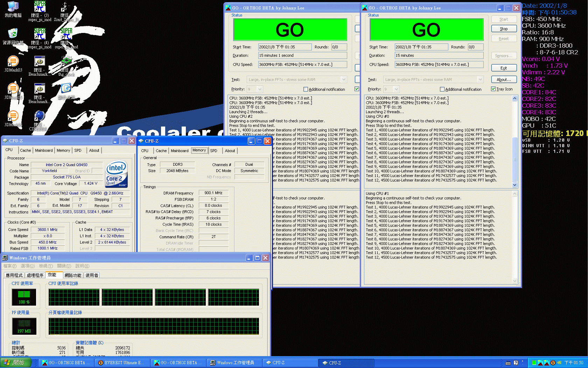Toggle the Tray Icon checkbox in ORTHOS
This screenshot has height=368, width=588.
[x=493, y=89]
